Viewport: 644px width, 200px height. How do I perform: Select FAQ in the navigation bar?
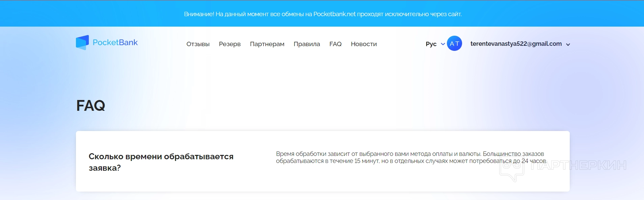coord(335,44)
